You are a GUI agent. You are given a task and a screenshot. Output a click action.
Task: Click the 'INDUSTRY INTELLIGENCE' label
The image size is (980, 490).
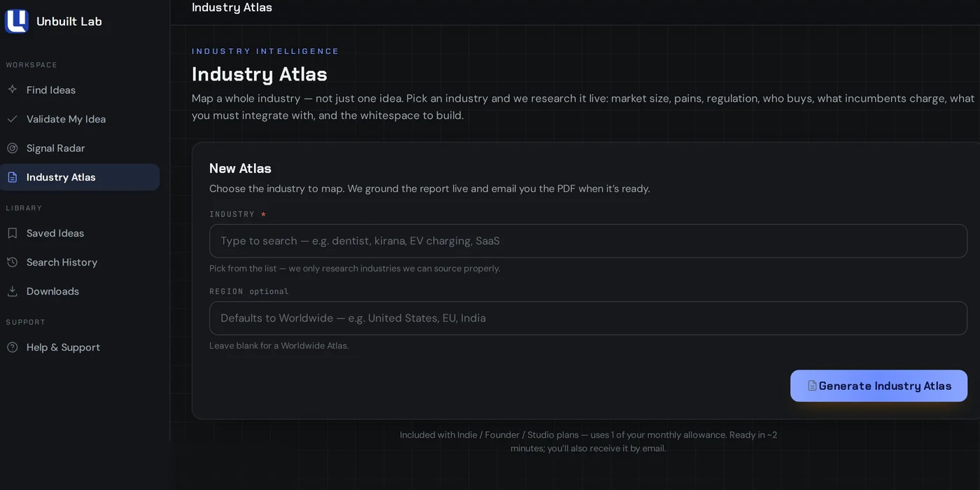coord(265,51)
